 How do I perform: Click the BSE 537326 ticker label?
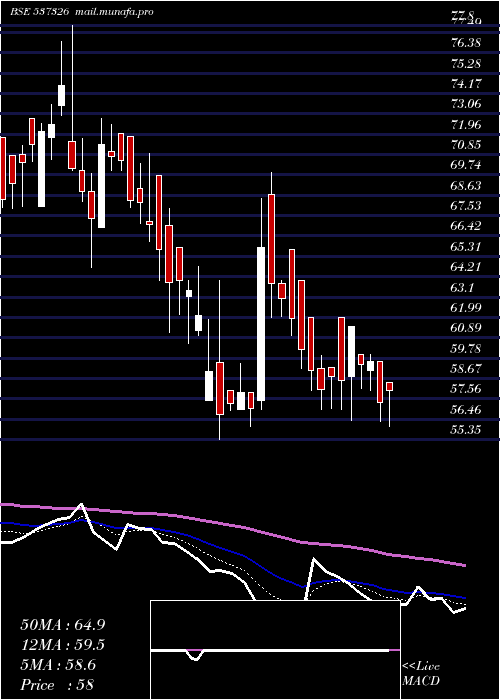pyautogui.click(x=39, y=12)
